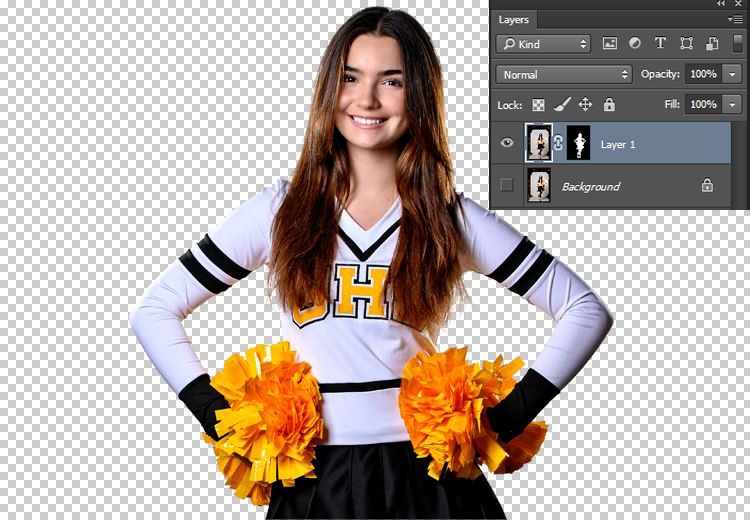This screenshot has height=520, width=750.
Task: Filter for type layers icon
Action: 660,43
